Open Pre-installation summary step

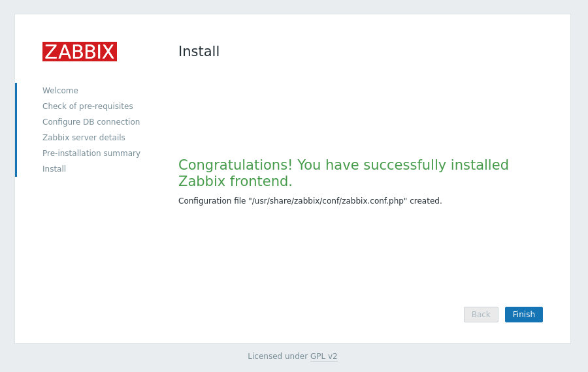pyautogui.click(x=91, y=153)
